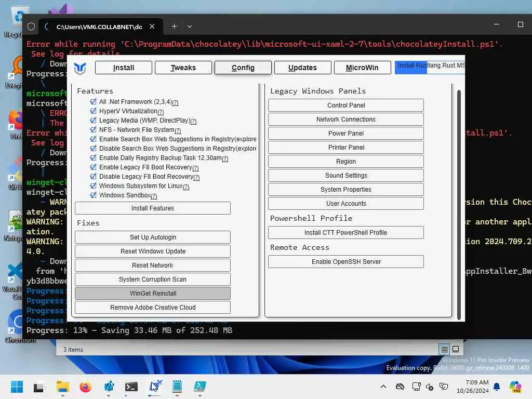The height and width of the screenshot is (399, 532).
Task: Open help link for Windows Sandbox
Action: pos(154,196)
